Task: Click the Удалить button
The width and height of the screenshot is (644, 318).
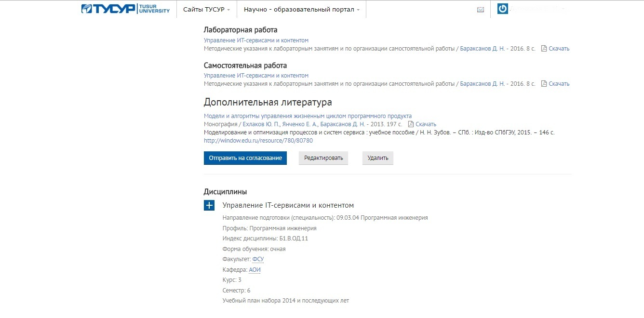Action: click(x=378, y=158)
